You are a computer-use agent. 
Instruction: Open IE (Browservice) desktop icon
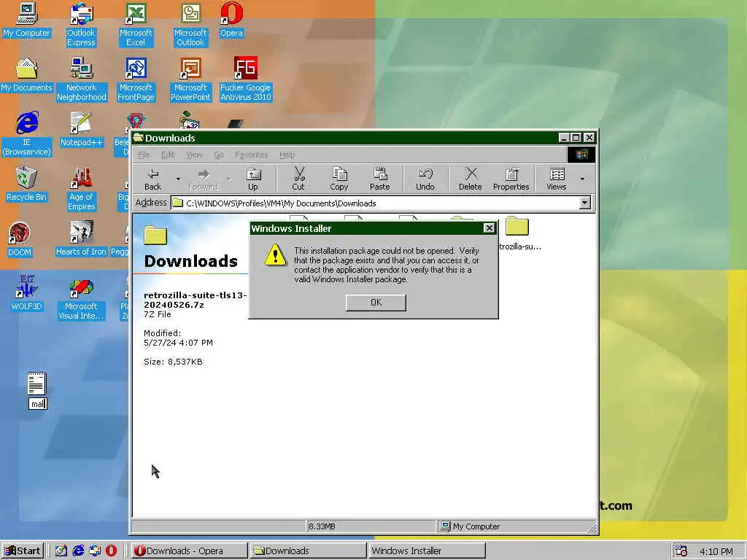click(x=27, y=134)
